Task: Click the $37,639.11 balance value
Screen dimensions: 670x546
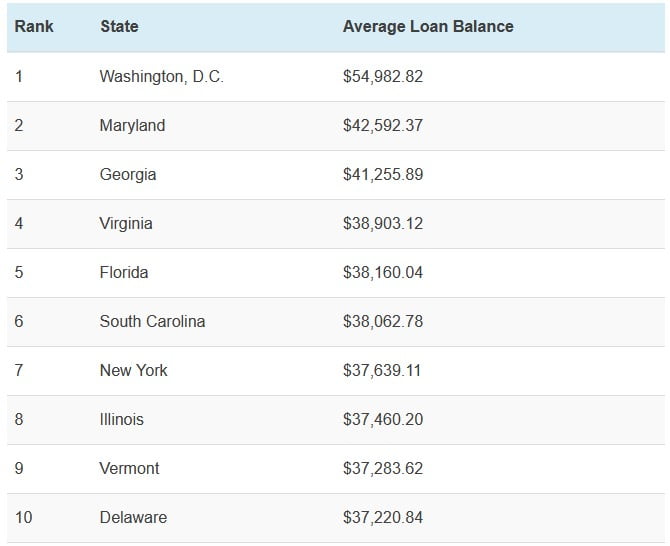Action: click(382, 370)
